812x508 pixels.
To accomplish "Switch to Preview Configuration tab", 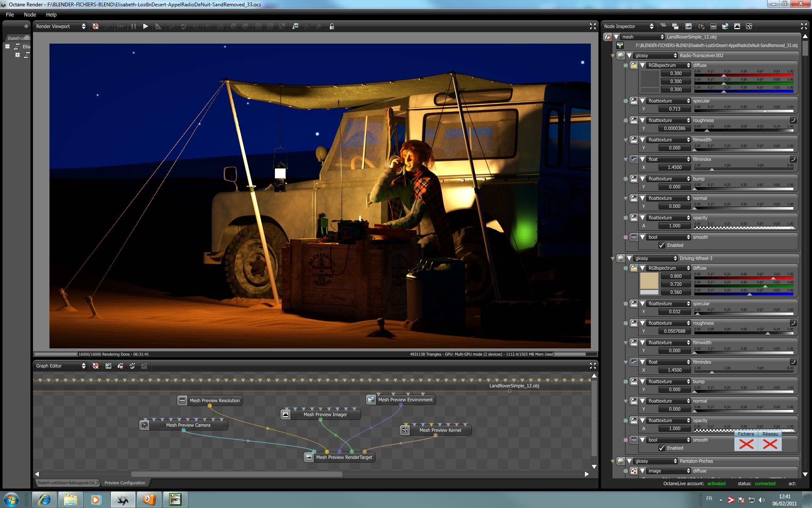I will click(x=125, y=483).
